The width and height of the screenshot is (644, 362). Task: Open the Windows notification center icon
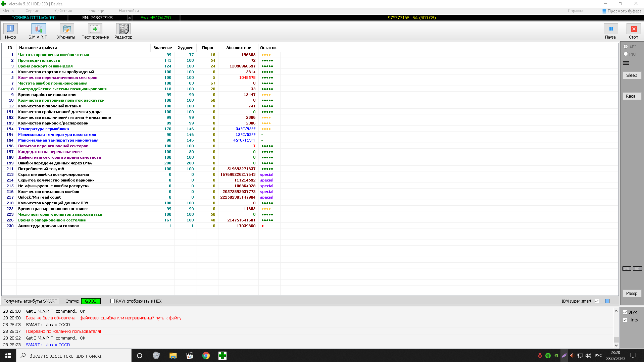coord(633,356)
